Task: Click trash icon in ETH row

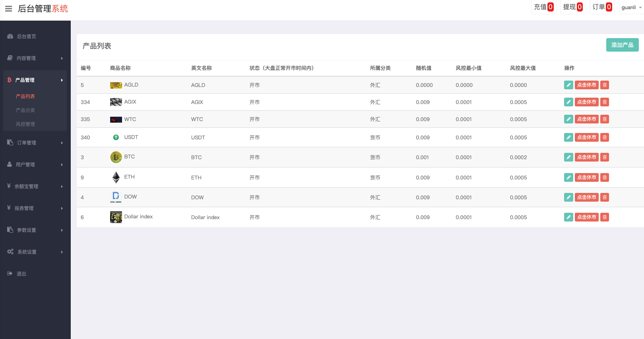Action: [x=604, y=177]
